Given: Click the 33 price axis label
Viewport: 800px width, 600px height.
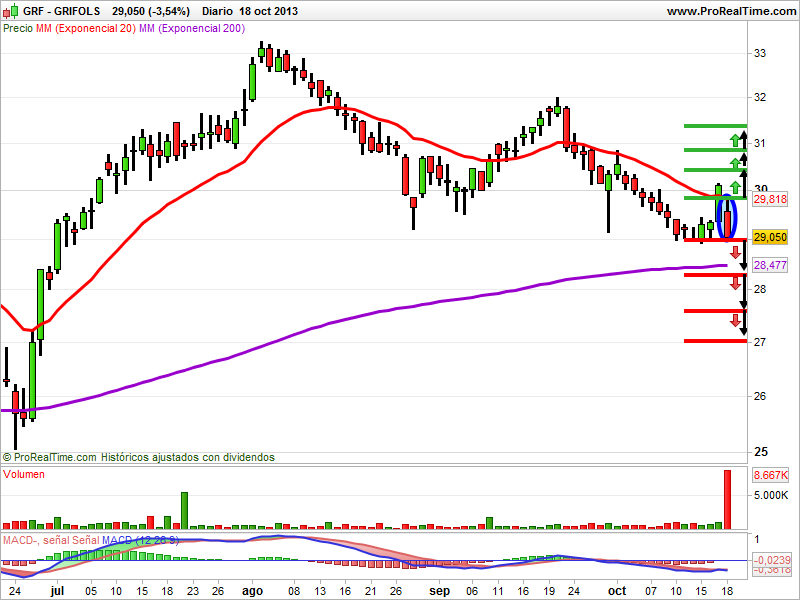Looking at the screenshot, I should [x=760, y=53].
